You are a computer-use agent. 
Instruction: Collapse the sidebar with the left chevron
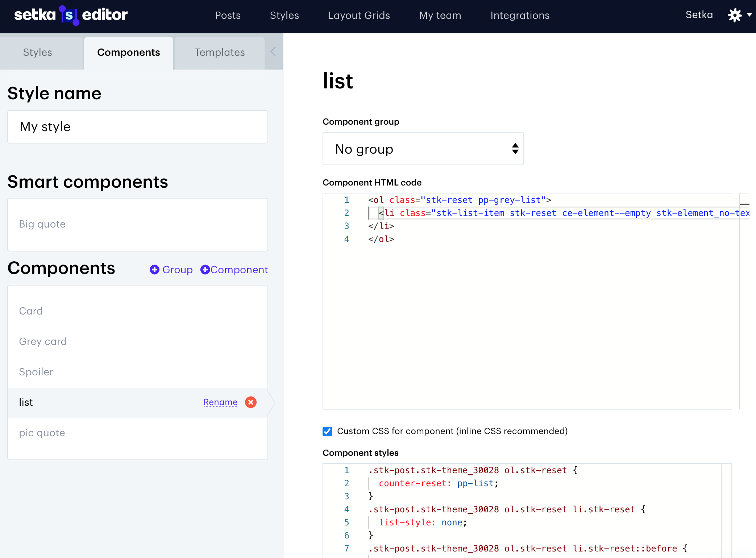(273, 52)
